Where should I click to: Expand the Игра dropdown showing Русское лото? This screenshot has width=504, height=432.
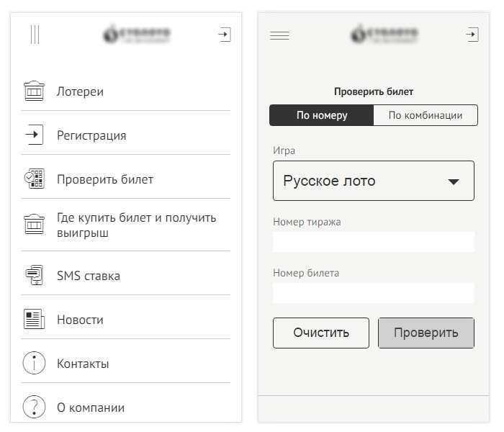coord(374,181)
